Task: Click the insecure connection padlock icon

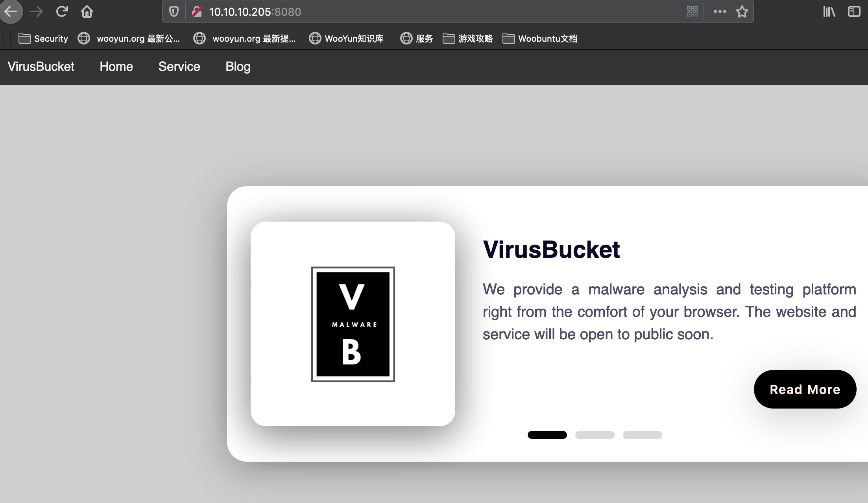Action: (x=196, y=12)
